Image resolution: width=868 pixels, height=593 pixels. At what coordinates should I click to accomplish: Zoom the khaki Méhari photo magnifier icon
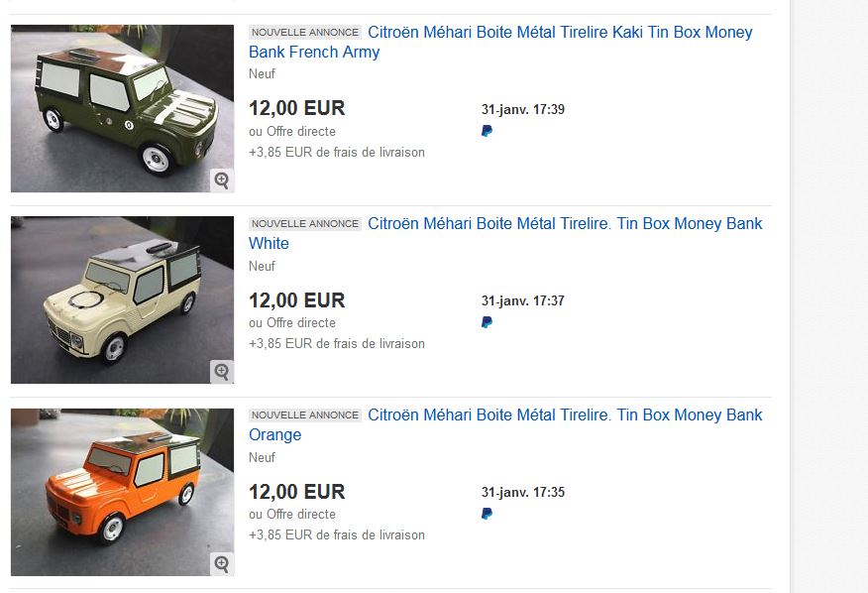222,180
